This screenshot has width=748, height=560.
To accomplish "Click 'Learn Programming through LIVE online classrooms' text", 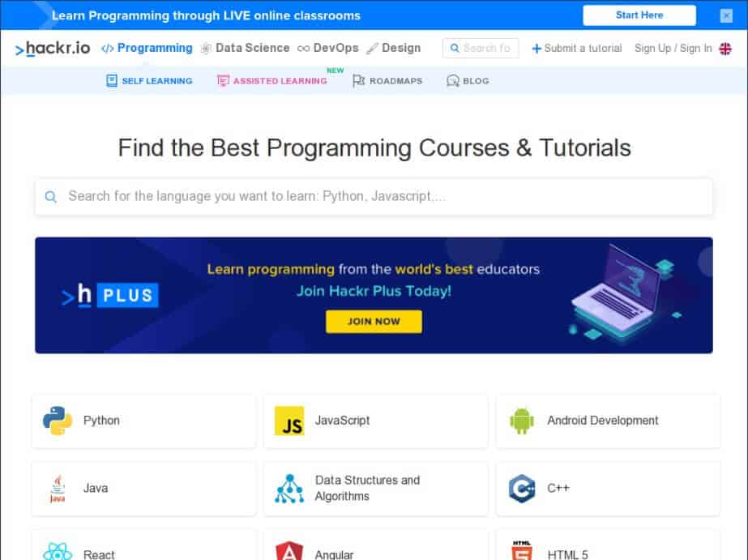I will click(x=206, y=15).
